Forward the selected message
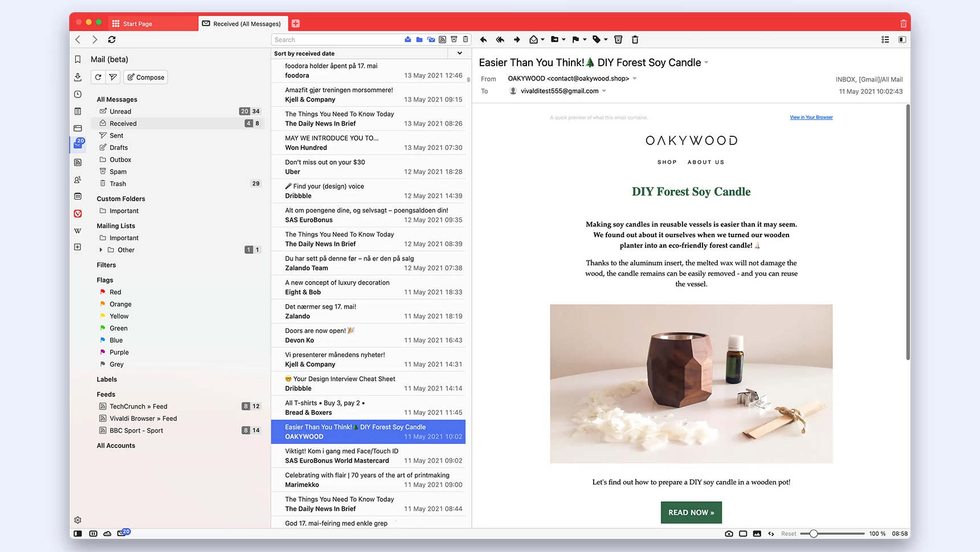 [x=517, y=39]
